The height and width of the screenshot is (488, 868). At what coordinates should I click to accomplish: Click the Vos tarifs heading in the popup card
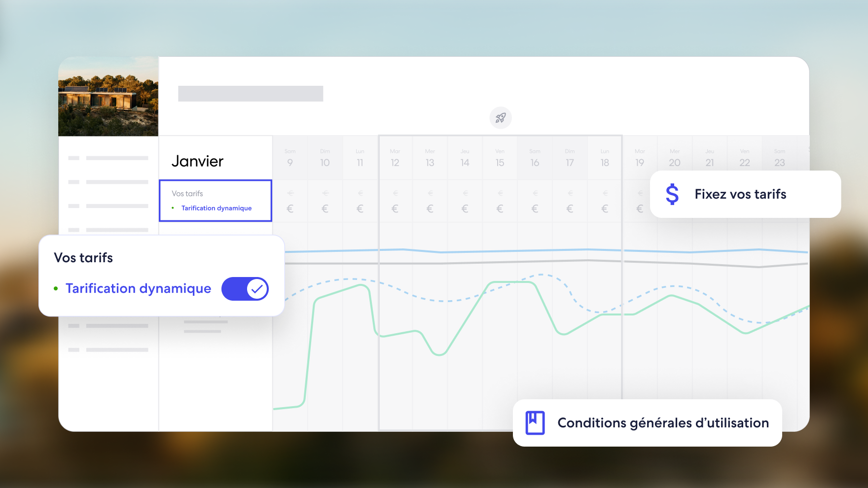83,257
